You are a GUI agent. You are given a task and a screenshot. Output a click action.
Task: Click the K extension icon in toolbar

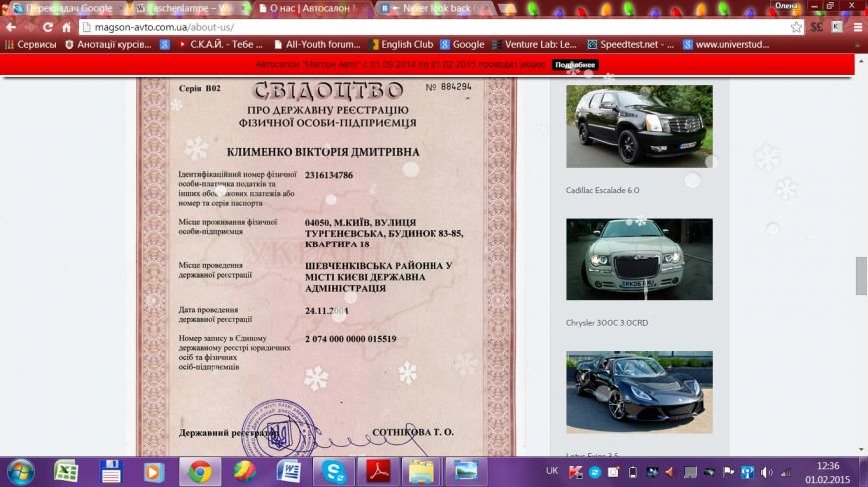tap(837, 27)
